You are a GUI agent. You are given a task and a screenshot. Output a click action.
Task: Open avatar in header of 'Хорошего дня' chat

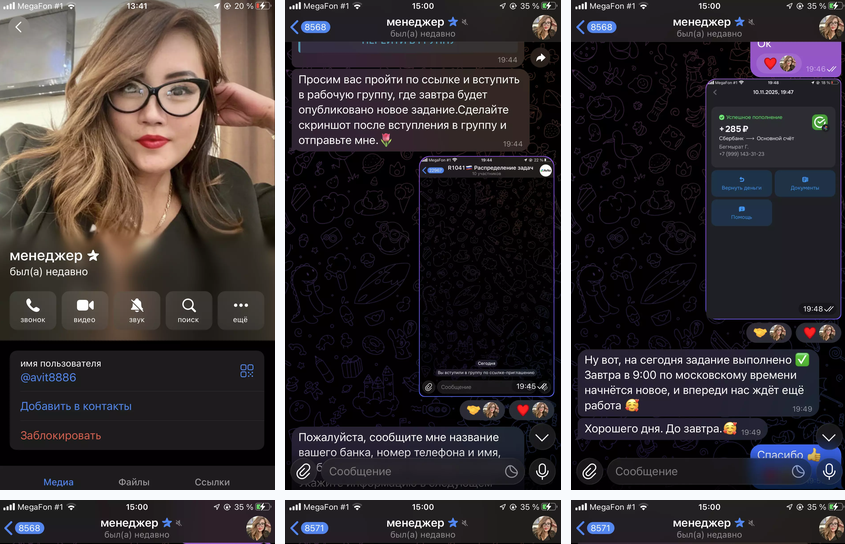[x=830, y=27]
